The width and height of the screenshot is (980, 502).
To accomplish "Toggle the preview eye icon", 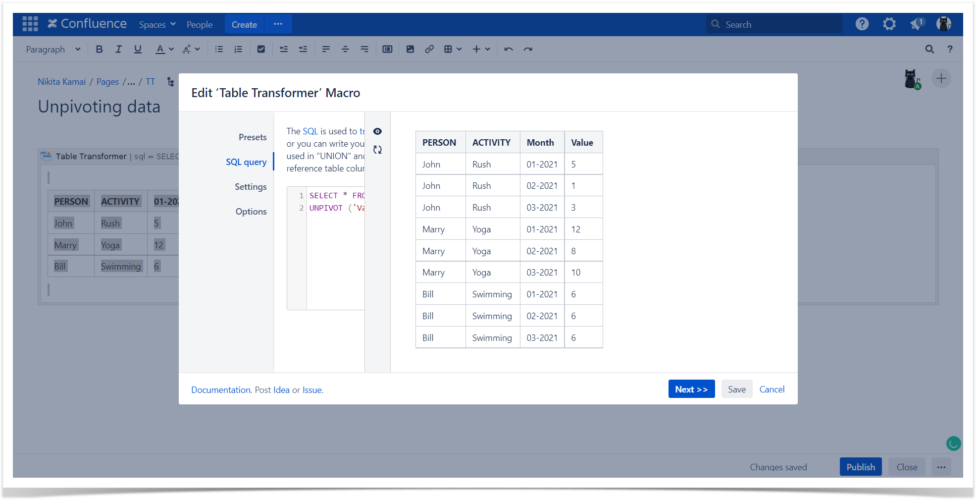I will 377,131.
